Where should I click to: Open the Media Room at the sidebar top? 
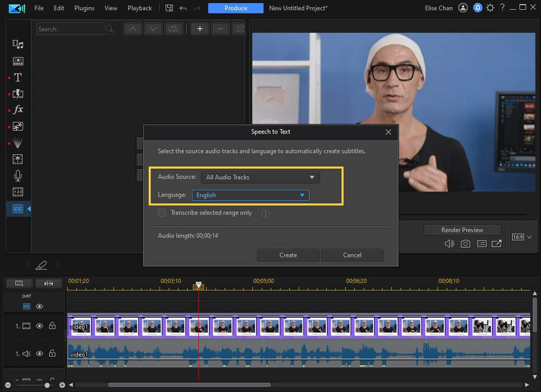(18, 44)
